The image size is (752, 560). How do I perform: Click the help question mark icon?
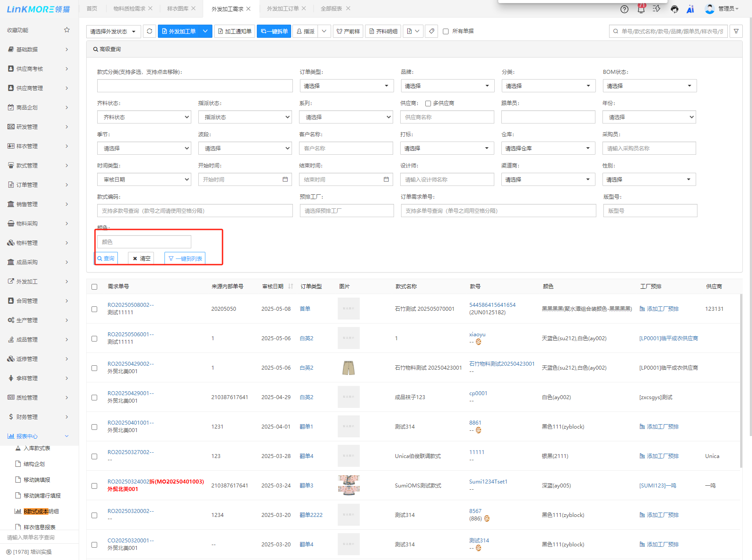(x=624, y=9)
